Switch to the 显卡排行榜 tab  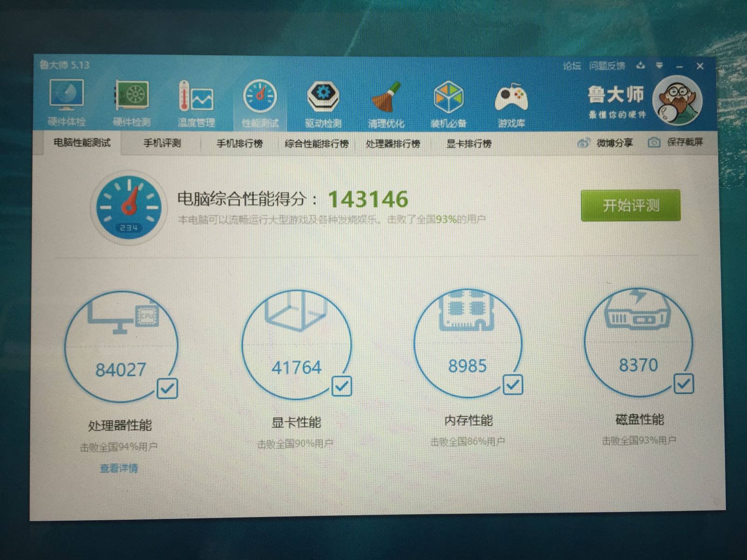469,144
